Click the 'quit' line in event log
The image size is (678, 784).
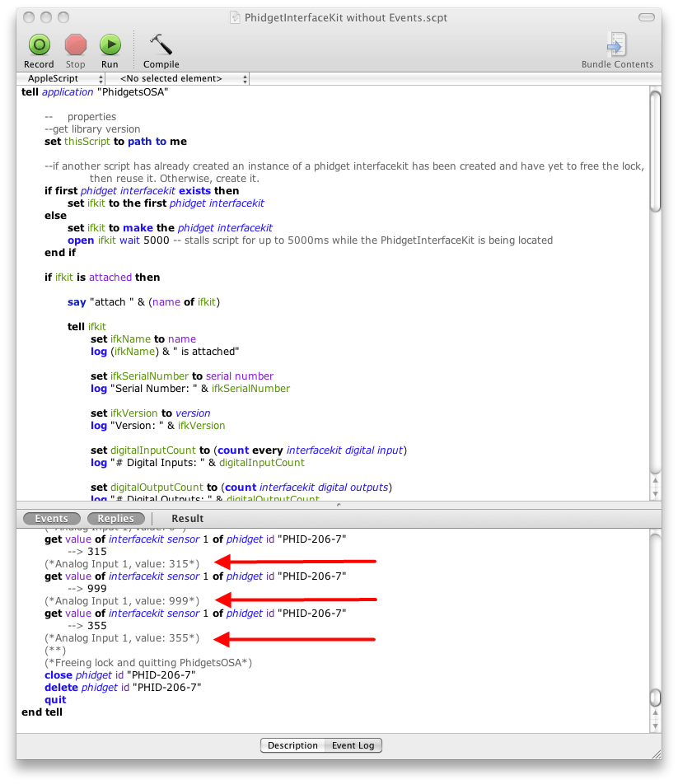pyautogui.click(x=55, y=700)
